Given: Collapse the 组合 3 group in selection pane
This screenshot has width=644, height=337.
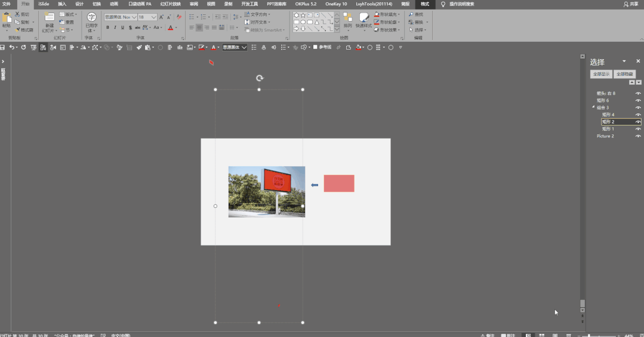Looking at the screenshot, I should [593, 108].
